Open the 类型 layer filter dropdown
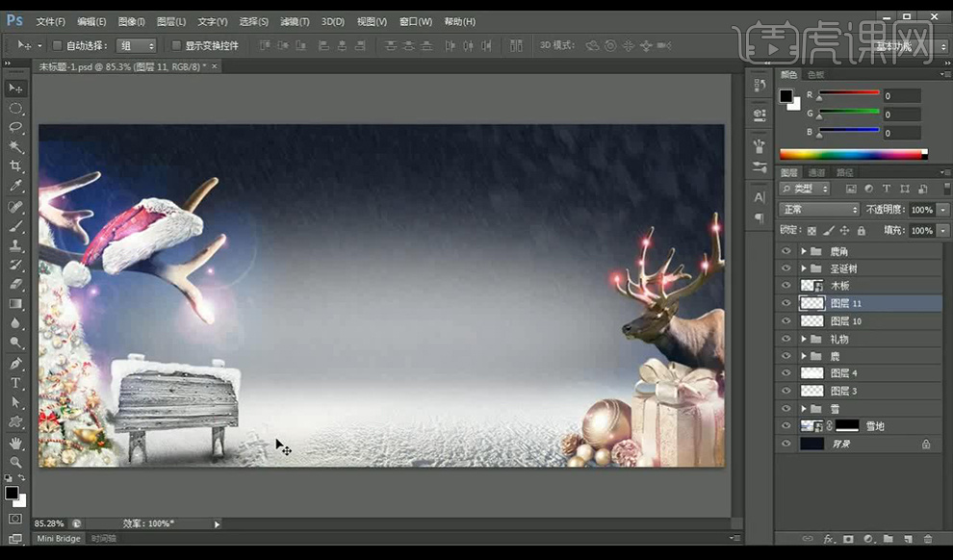Viewport: 953px width, 560px height. pos(805,189)
